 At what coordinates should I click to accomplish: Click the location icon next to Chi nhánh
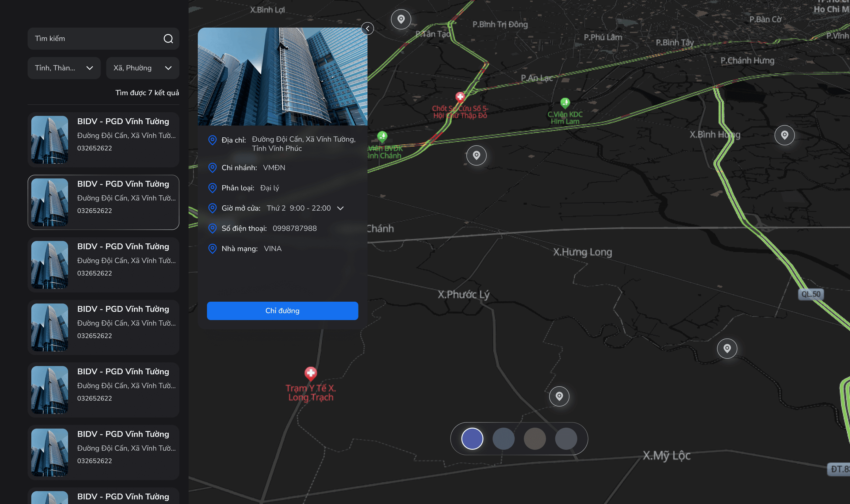[212, 168]
